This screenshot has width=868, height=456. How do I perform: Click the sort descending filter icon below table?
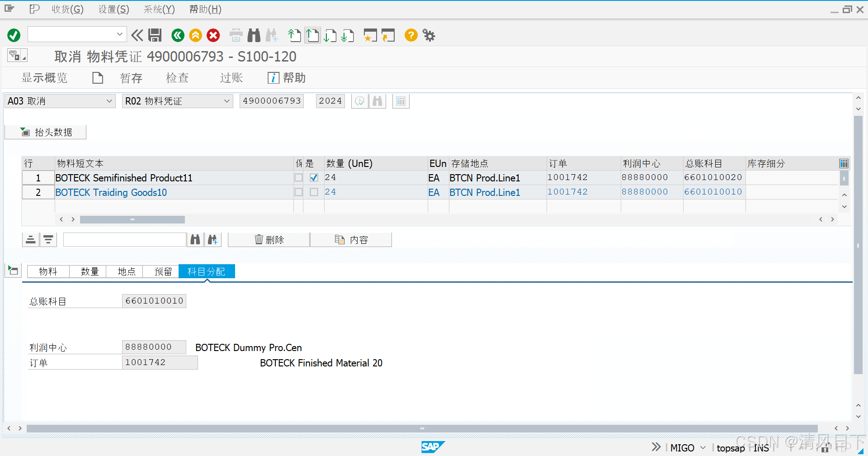point(48,239)
